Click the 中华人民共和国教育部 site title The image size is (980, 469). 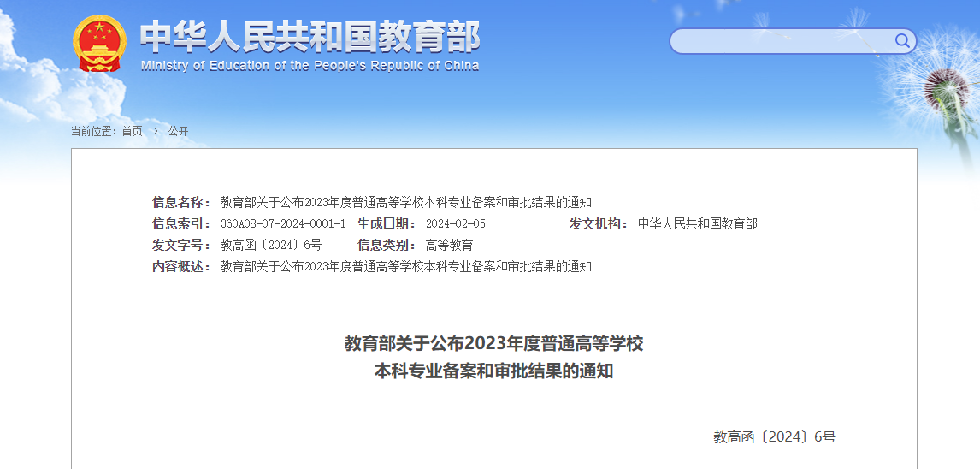point(310,36)
